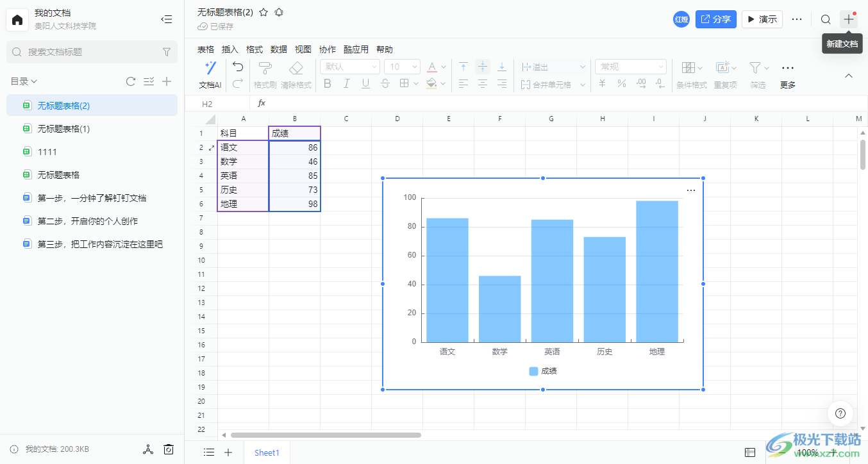
Task: Align cell content to bottom
Action: pos(502,67)
